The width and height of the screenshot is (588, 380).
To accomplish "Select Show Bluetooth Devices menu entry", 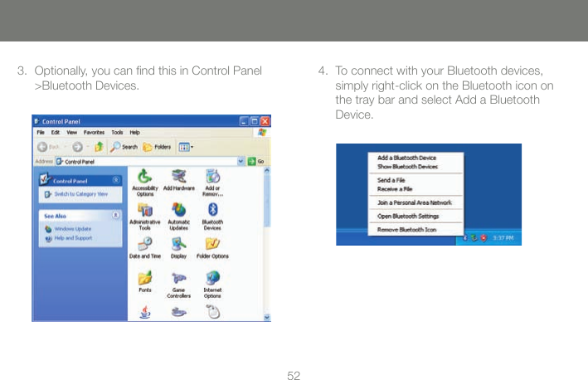I will (x=407, y=167).
